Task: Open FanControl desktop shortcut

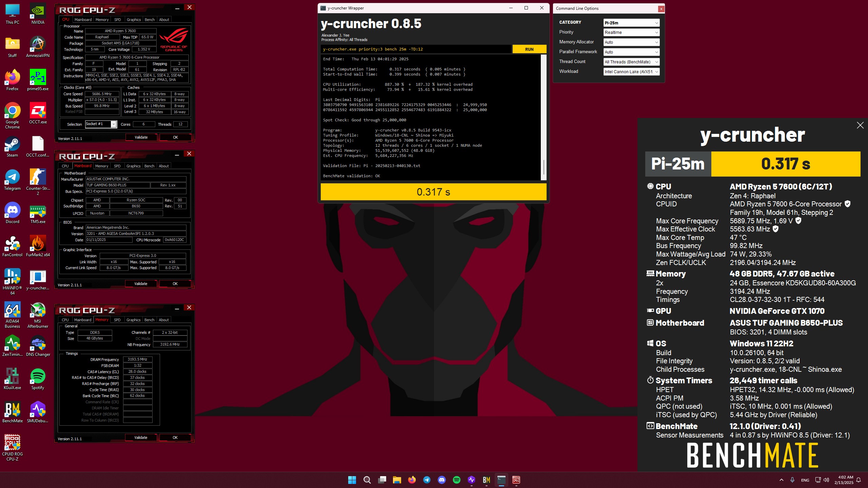Action: tap(13, 247)
